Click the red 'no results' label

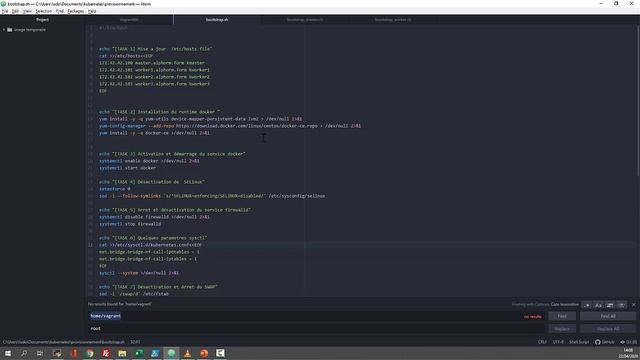(533, 317)
